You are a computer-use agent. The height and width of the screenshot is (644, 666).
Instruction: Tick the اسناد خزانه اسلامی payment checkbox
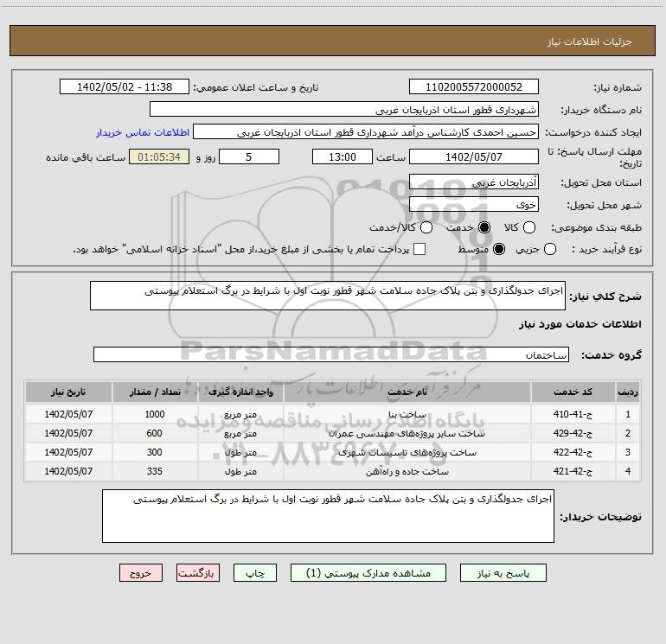point(419,249)
